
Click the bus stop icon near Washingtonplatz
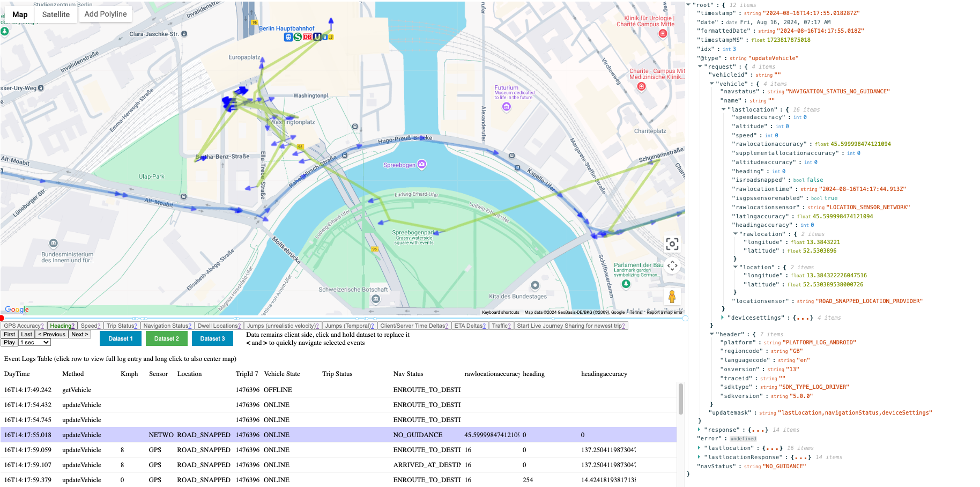click(x=355, y=127)
